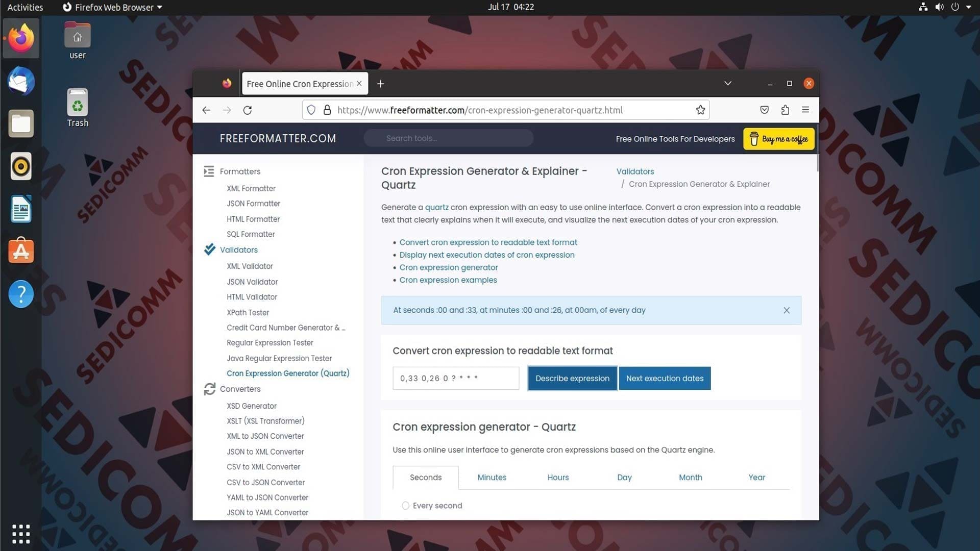
Task: Show applications grid at dock bottom
Action: 21,534
